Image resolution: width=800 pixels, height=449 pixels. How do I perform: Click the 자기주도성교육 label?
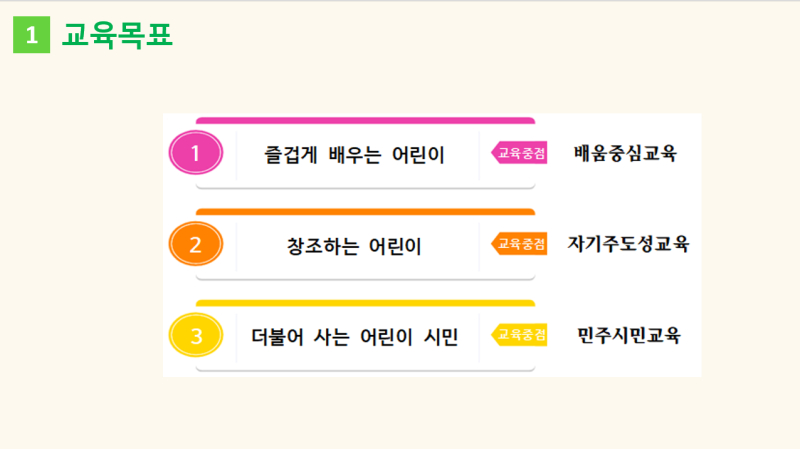[628, 244]
